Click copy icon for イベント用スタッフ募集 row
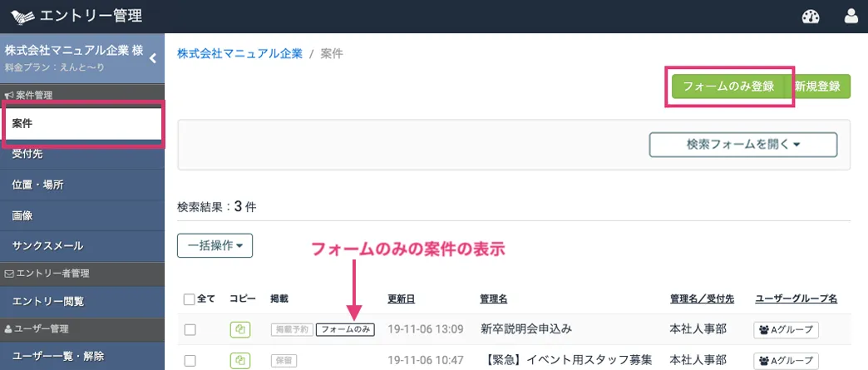The width and height of the screenshot is (868, 370). coord(239,361)
